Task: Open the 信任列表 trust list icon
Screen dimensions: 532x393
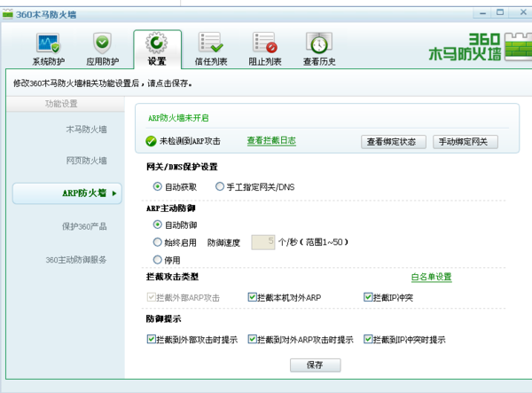Action: point(211,43)
